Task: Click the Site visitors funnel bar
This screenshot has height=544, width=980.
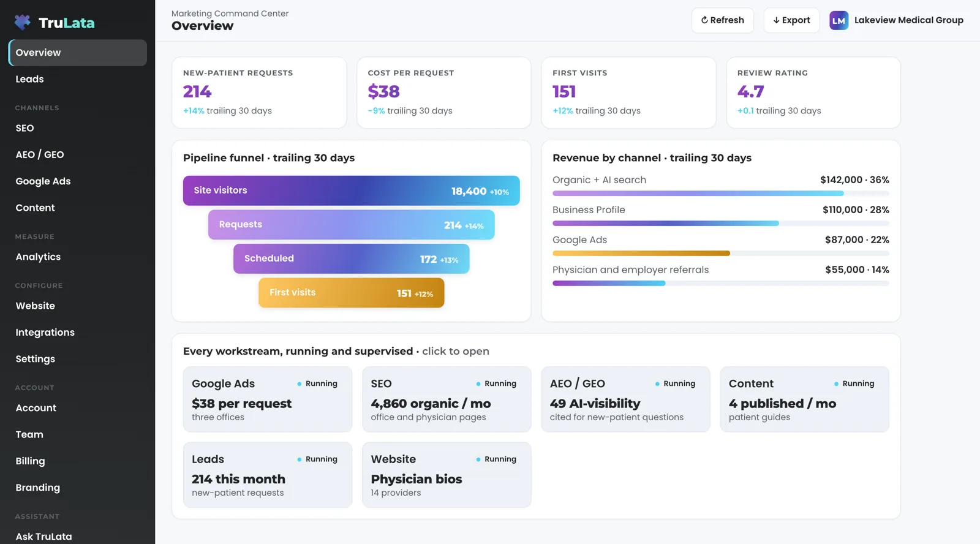Action: [352, 191]
